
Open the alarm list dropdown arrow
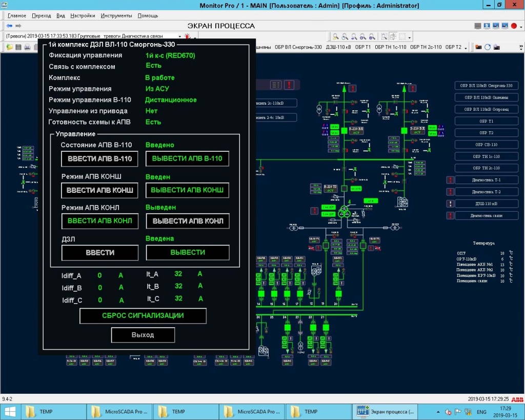tap(180, 36)
